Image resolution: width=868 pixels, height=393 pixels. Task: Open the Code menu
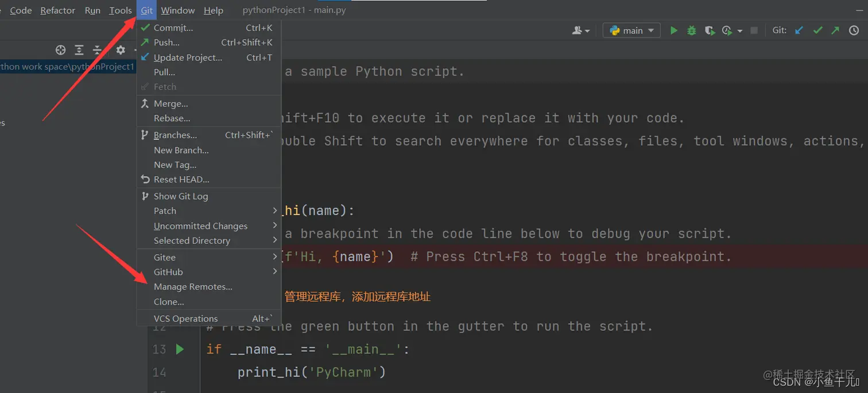click(x=21, y=10)
